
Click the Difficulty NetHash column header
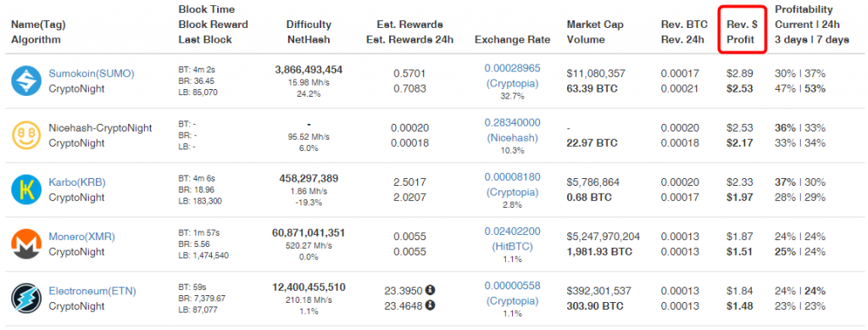pyautogui.click(x=309, y=32)
